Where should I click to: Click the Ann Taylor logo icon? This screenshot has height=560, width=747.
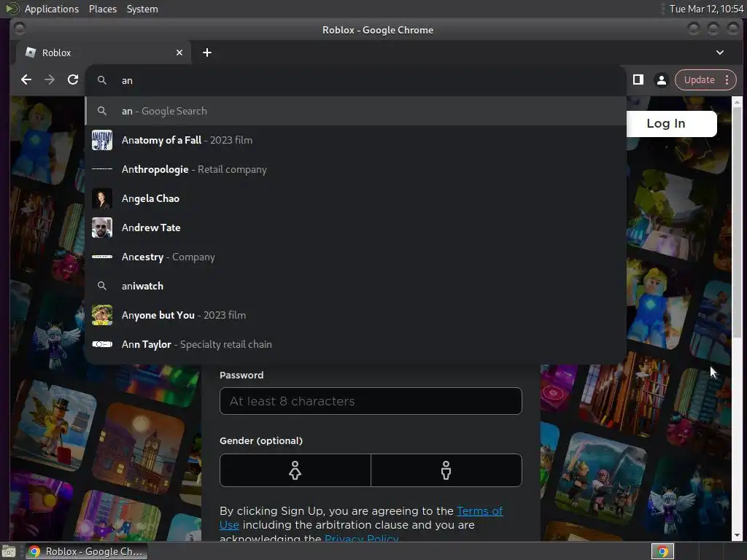pyautogui.click(x=102, y=344)
